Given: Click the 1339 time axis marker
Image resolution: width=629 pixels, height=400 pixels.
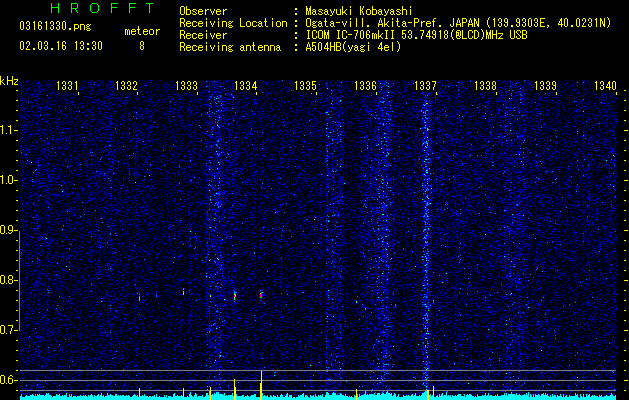Looking at the screenshot, I should click(545, 85).
